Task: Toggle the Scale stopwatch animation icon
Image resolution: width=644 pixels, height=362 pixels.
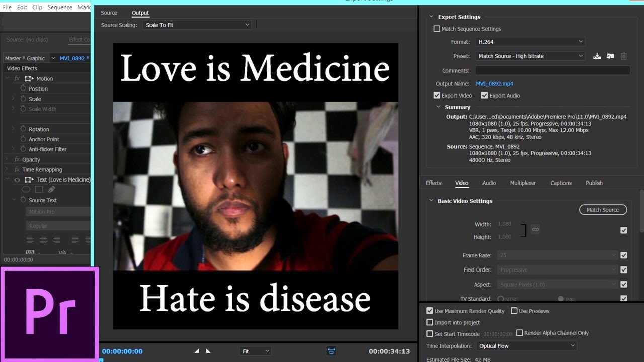Action: (23, 99)
